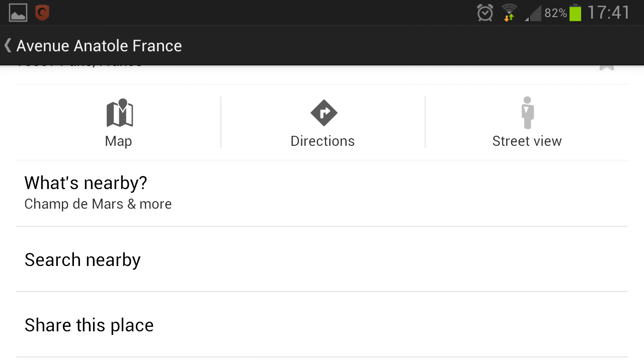644x362 pixels.
Task: Tap the Directions turn-arrow diamond icon
Action: (x=324, y=113)
